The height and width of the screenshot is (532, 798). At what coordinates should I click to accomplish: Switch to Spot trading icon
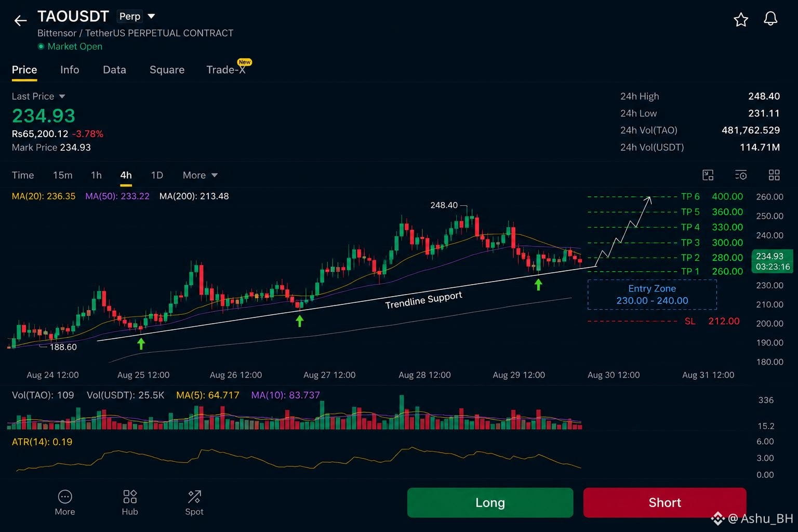point(194,503)
